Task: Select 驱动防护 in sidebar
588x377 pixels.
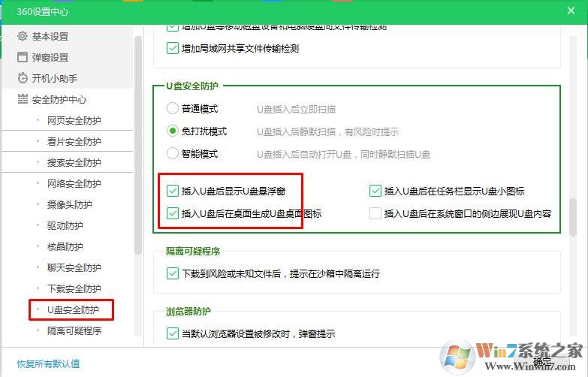Action: [65, 225]
